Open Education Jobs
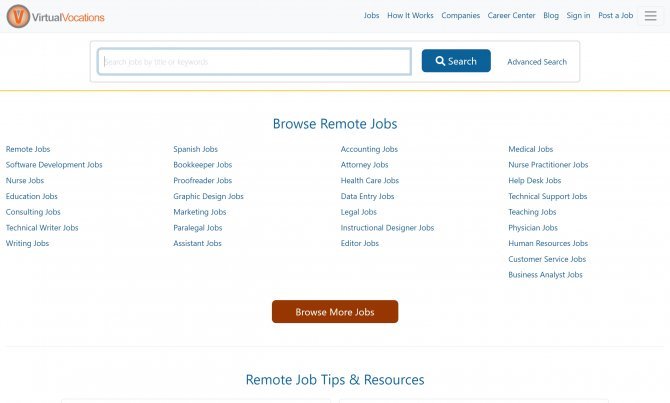 32,196
